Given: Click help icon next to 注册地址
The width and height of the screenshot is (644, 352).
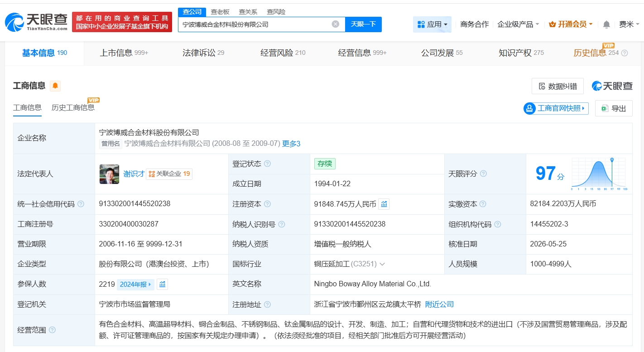Looking at the screenshot, I should tap(267, 304).
